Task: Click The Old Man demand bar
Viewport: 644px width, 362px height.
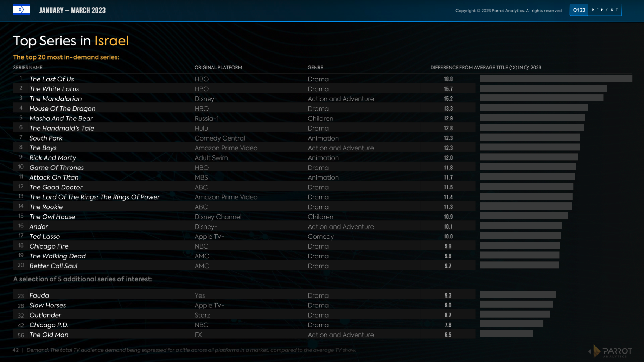Action: (x=506, y=333)
